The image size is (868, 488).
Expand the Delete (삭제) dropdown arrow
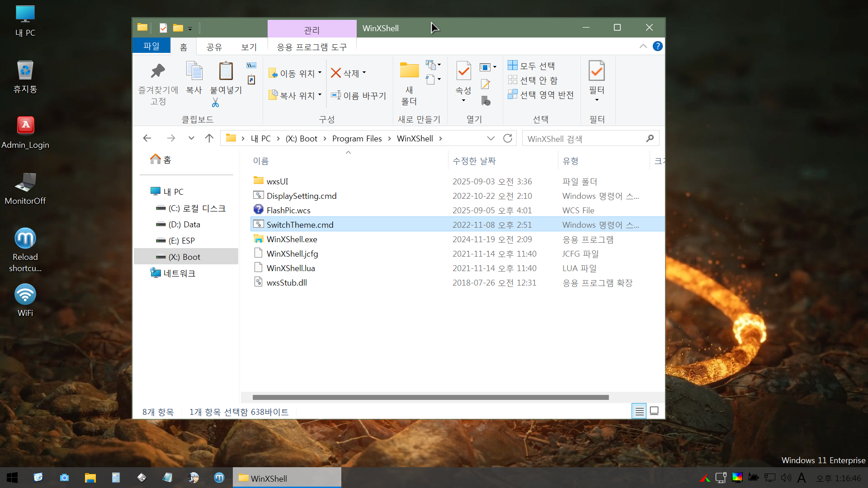[364, 73]
